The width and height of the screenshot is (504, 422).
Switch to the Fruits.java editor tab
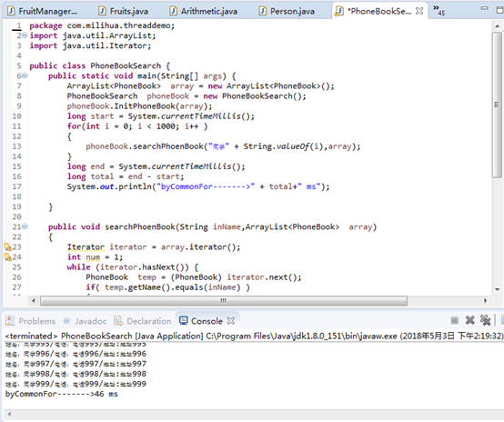pos(124,11)
